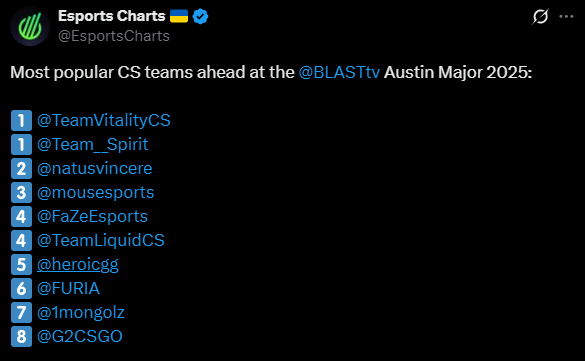Image resolution: width=585 pixels, height=361 pixels.
Task: Click the number 5 keycap emoji
Action: click(21, 265)
